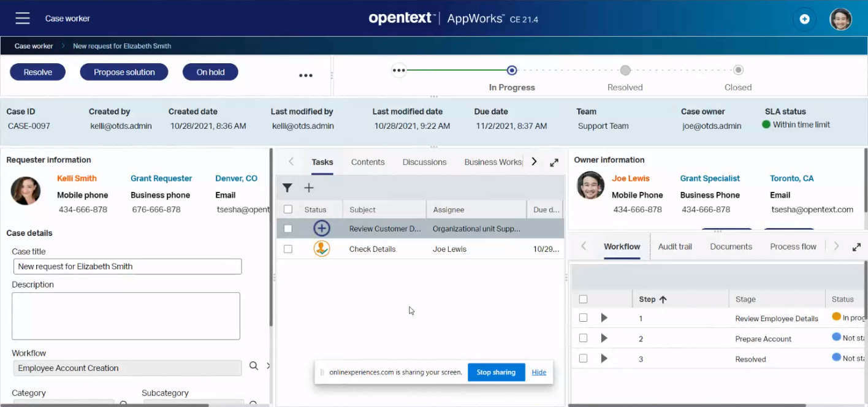
Task: Click the Workflow field search icon
Action: (253, 366)
